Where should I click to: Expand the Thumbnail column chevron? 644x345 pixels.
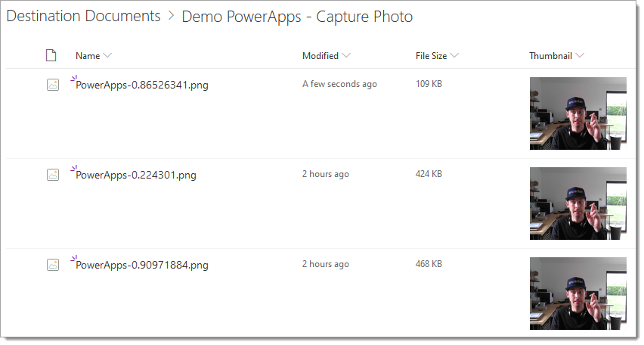pos(580,55)
